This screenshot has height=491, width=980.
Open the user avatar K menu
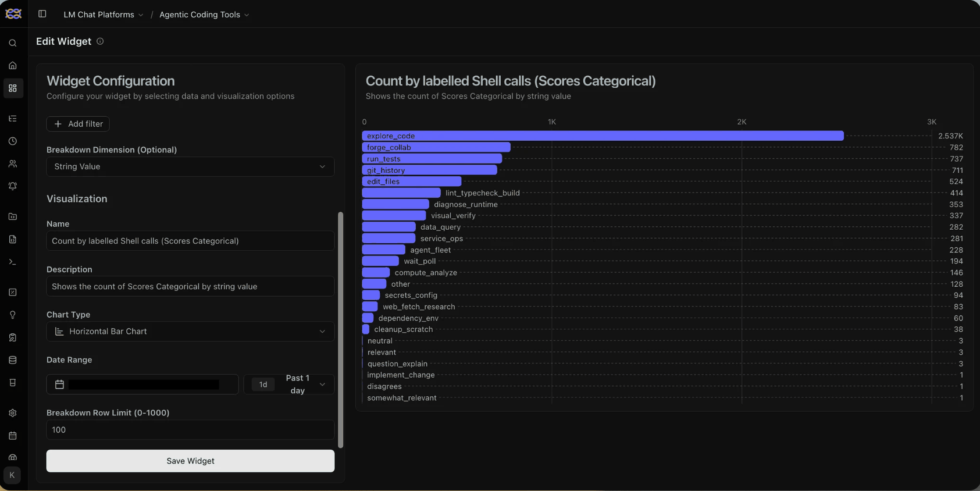[12, 475]
